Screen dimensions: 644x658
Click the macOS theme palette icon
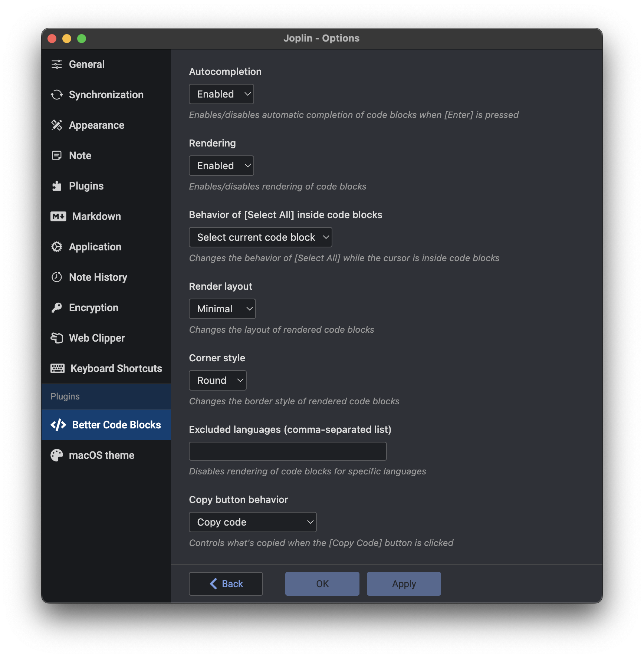coord(57,455)
